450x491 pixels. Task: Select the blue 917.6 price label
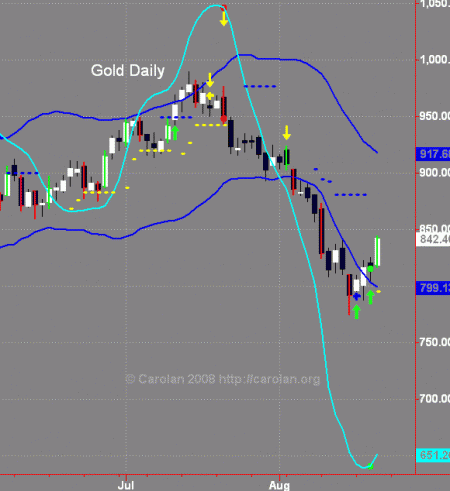coord(433,154)
